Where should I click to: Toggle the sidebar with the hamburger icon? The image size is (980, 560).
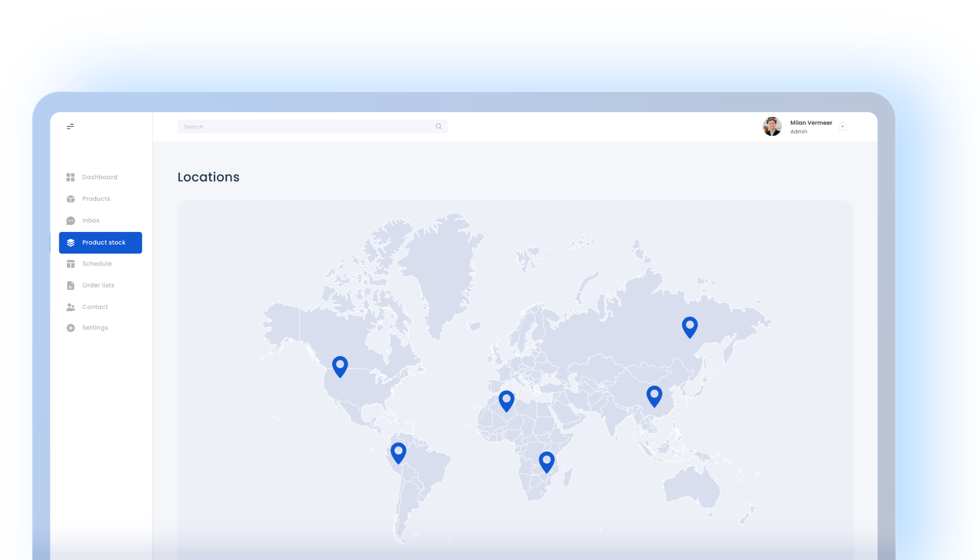(x=70, y=126)
